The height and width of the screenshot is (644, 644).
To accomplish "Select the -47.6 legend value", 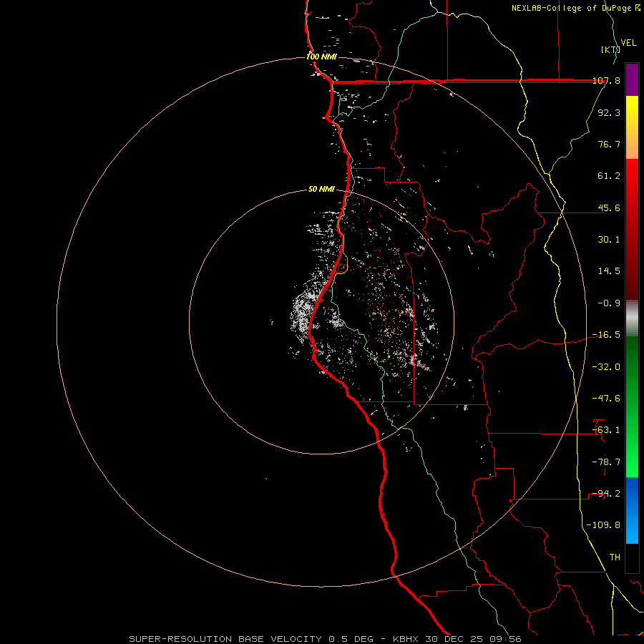I will [606, 399].
